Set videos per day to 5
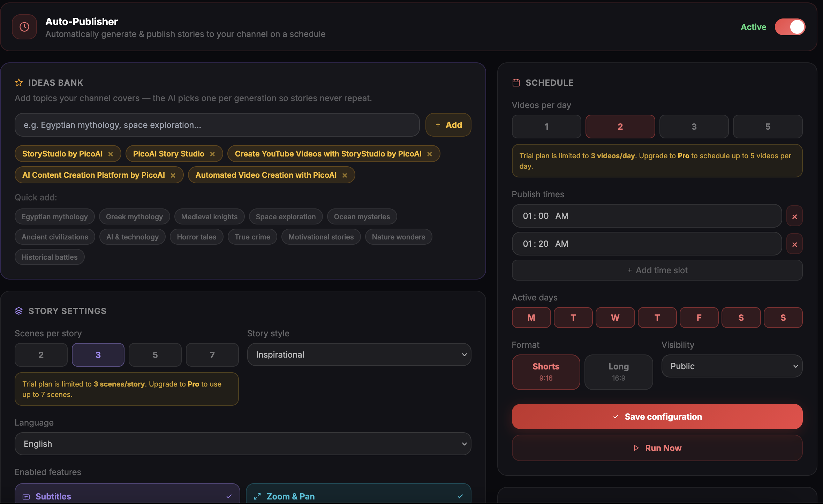 pos(768,127)
